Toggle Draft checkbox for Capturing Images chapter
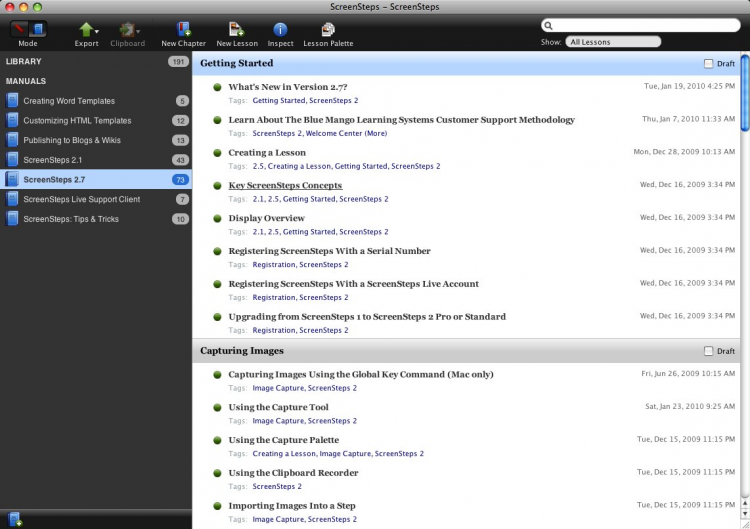This screenshot has width=750, height=529. 708,351
